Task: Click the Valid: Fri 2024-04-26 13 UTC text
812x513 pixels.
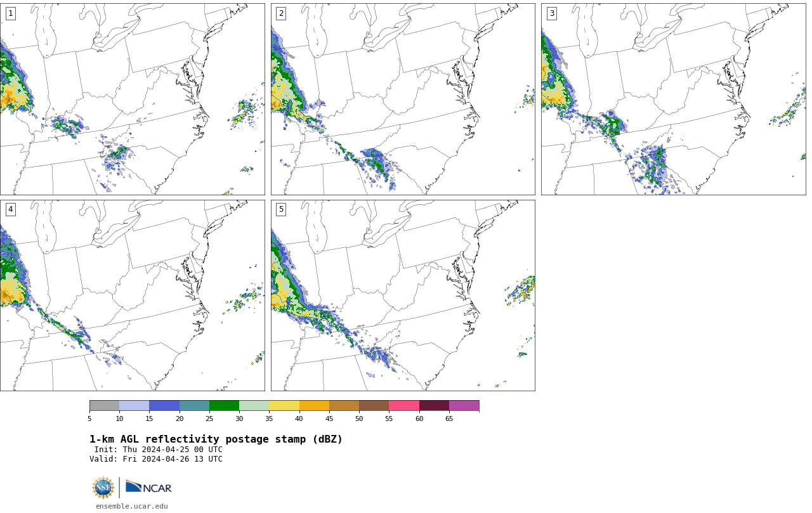Action: click(x=156, y=459)
